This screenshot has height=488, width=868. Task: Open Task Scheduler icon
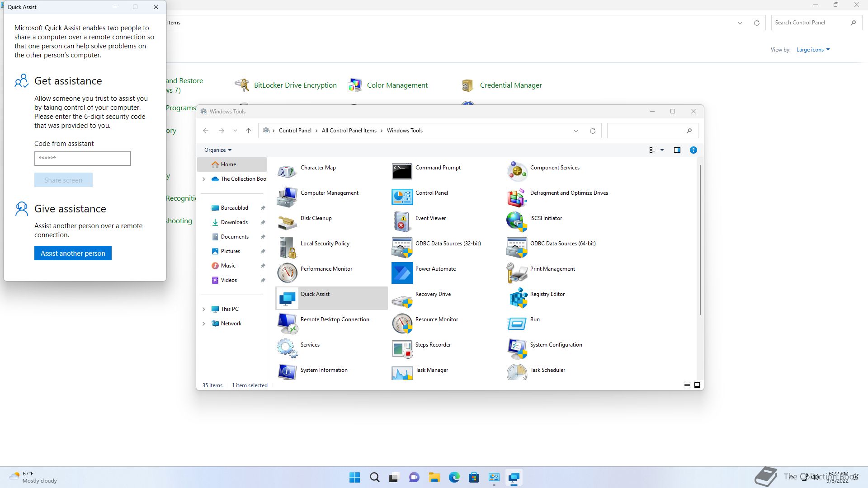coord(517,372)
